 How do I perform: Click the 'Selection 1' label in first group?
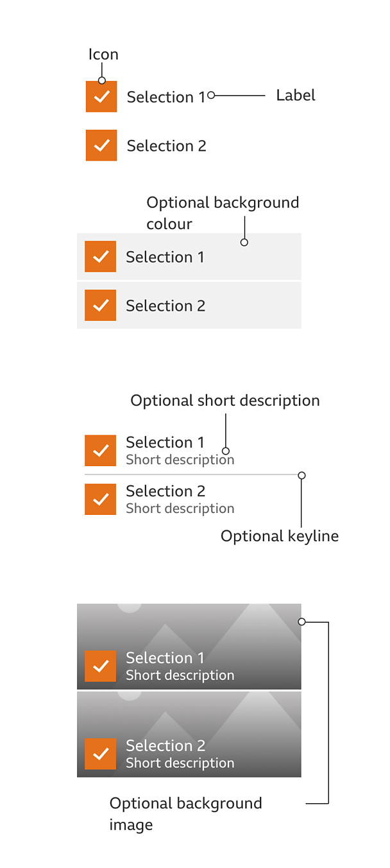(166, 97)
